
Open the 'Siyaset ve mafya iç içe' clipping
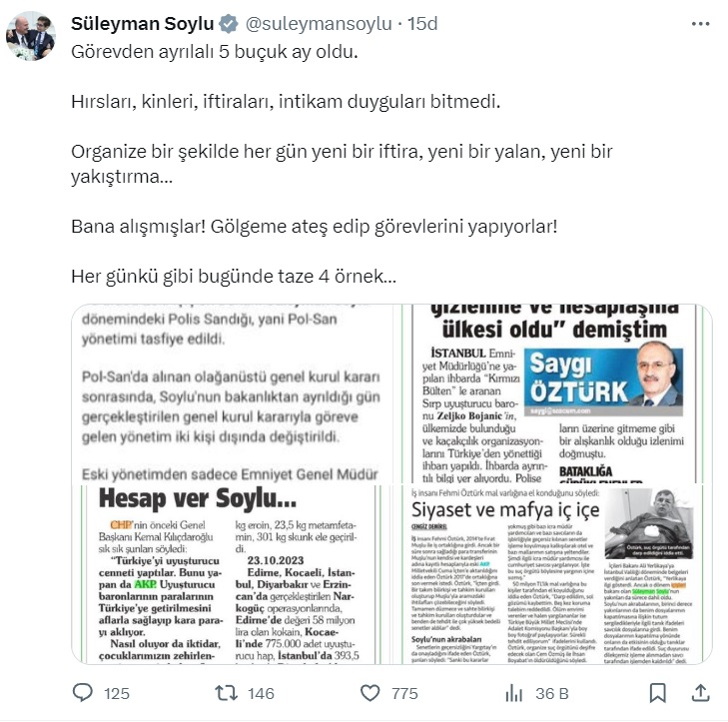(x=552, y=574)
